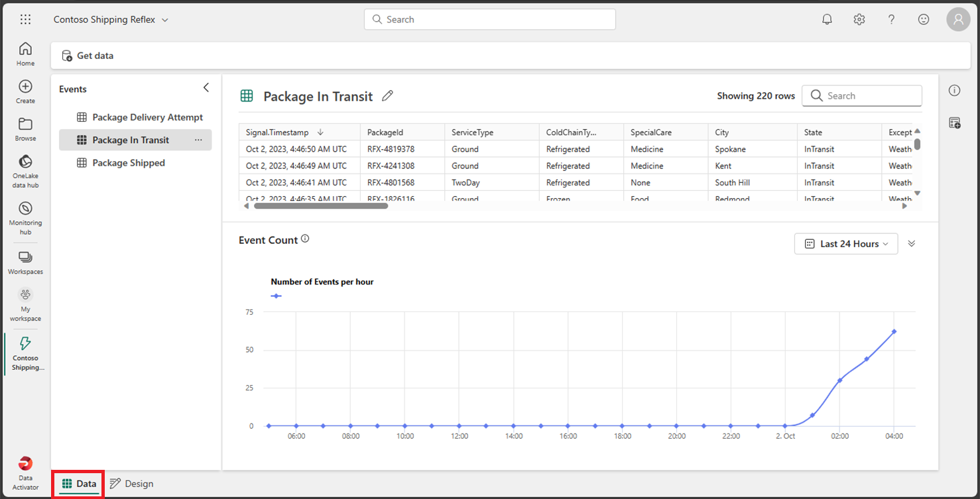
Task: Open user account avatar
Action: click(x=958, y=19)
